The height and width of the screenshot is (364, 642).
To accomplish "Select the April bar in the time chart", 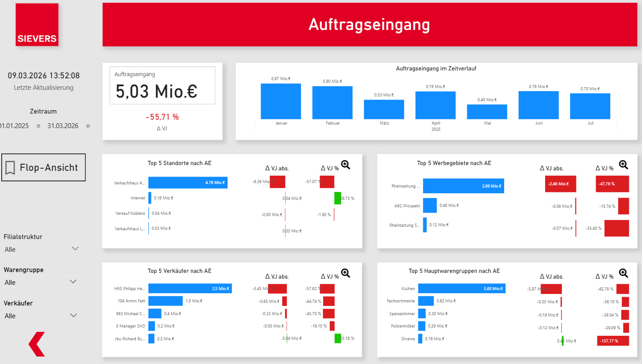I will click(x=435, y=105).
